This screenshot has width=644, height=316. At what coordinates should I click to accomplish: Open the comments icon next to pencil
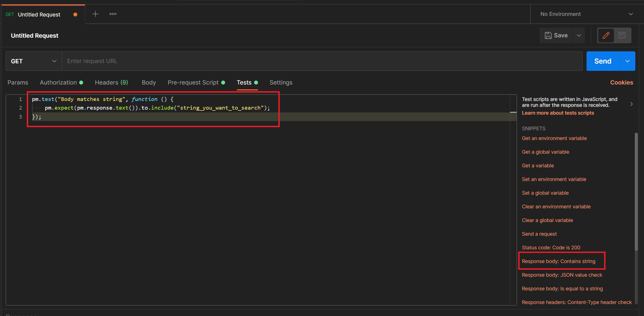click(x=622, y=35)
